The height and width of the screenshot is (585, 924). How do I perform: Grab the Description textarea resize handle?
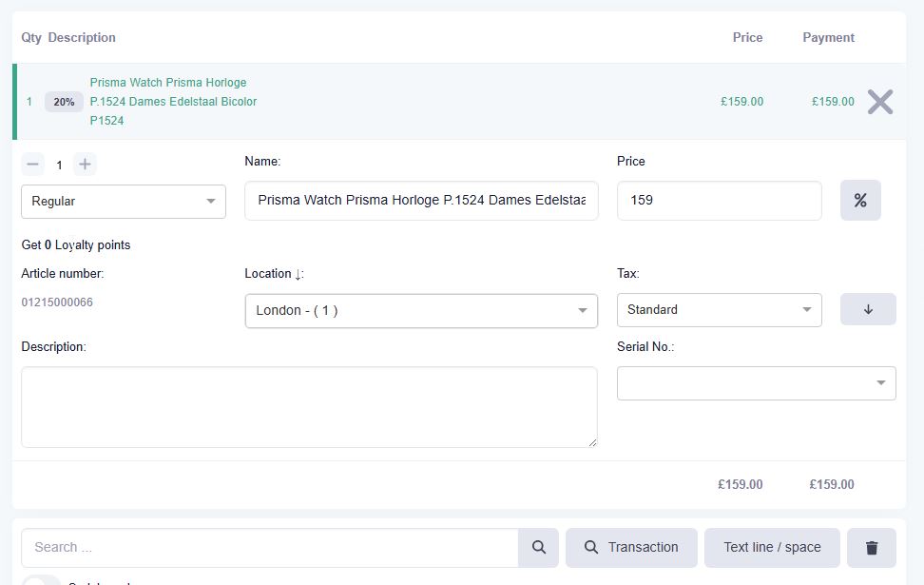tap(592, 442)
